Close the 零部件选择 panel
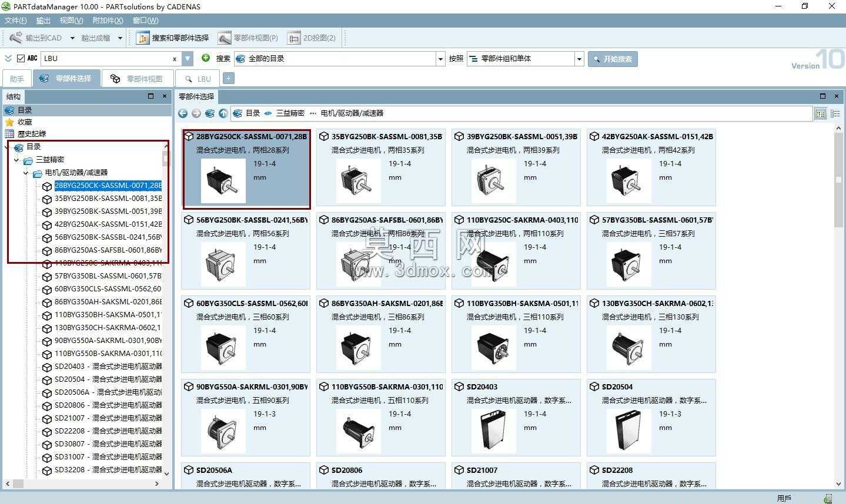Screen dimensions: 846x504 click(x=837, y=96)
